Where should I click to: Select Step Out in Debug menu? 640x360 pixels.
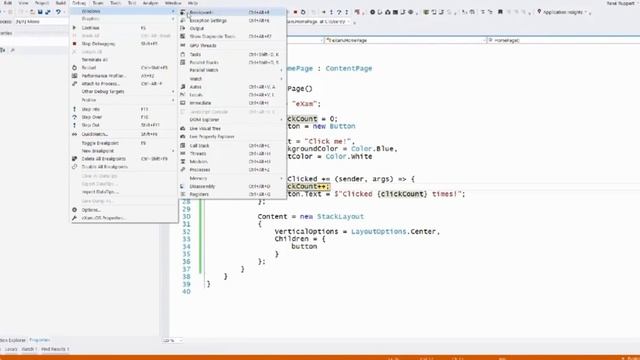click(124, 125)
